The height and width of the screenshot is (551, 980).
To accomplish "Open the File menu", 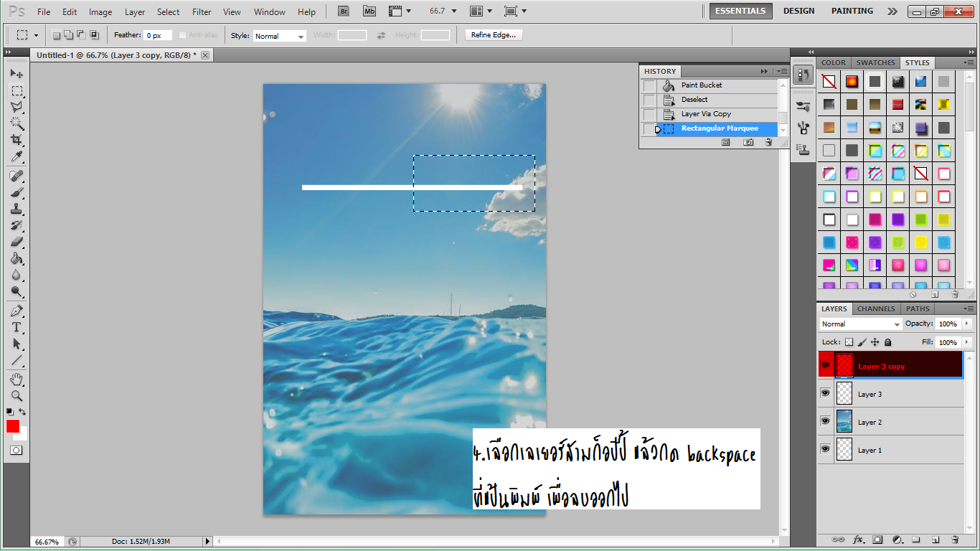I will pos(44,11).
